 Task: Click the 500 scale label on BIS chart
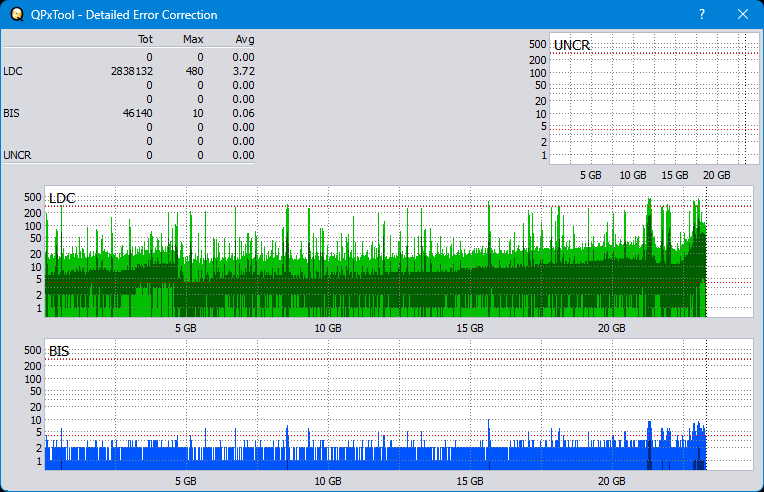coord(33,350)
